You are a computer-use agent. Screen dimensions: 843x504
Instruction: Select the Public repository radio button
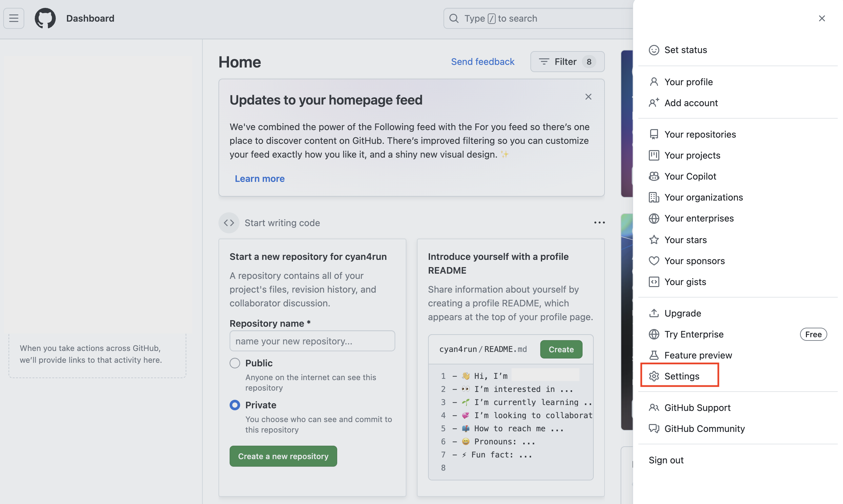pos(235,363)
